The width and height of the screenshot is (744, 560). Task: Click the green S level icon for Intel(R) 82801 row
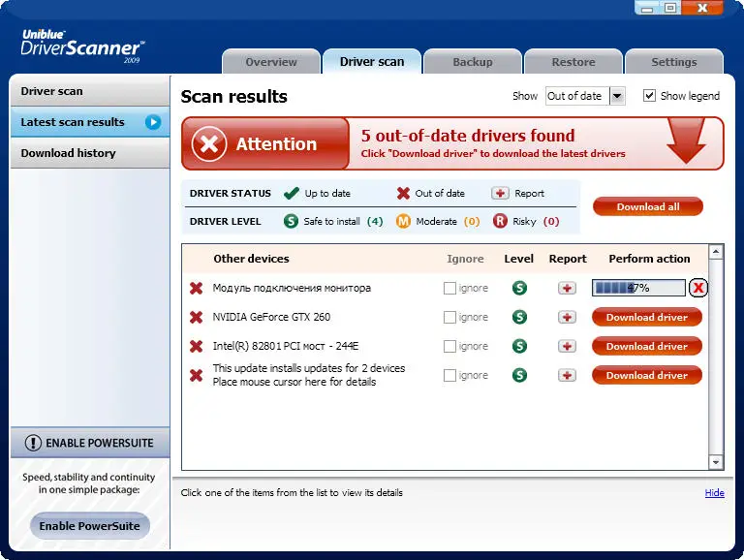[x=519, y=347]
